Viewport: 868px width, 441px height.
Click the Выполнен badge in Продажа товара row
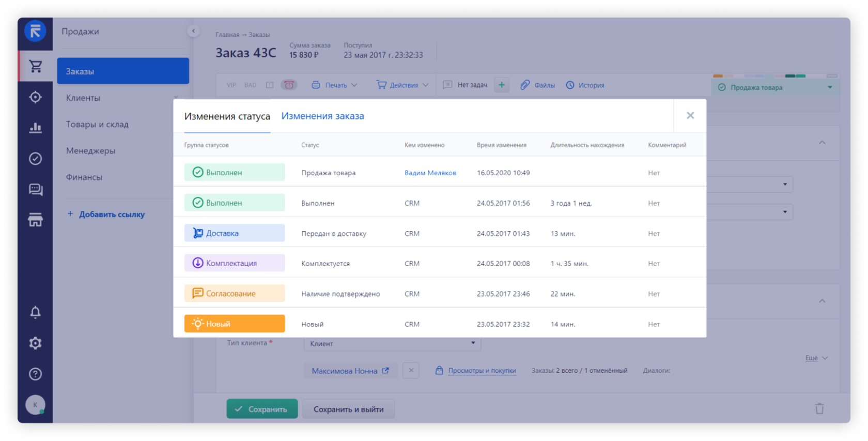235,172
